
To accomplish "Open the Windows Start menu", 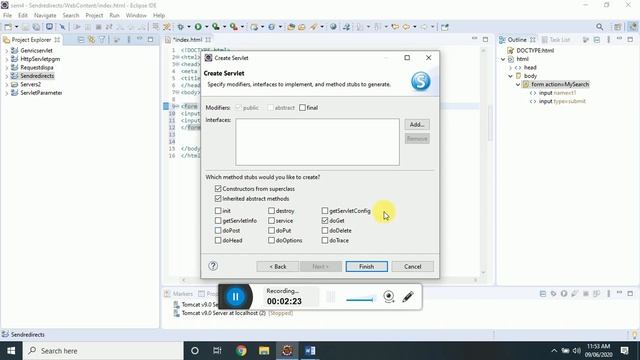I will tap(11, 351).
